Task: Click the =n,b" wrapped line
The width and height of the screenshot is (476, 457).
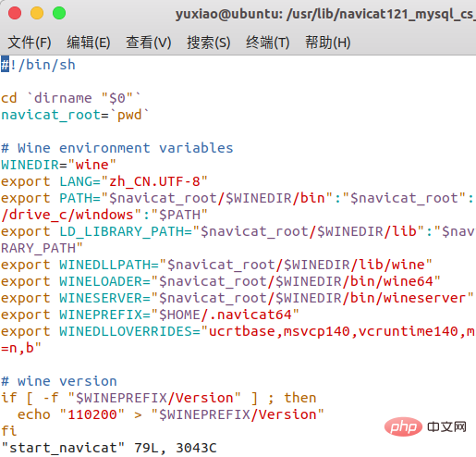Action: pos(21,348)
